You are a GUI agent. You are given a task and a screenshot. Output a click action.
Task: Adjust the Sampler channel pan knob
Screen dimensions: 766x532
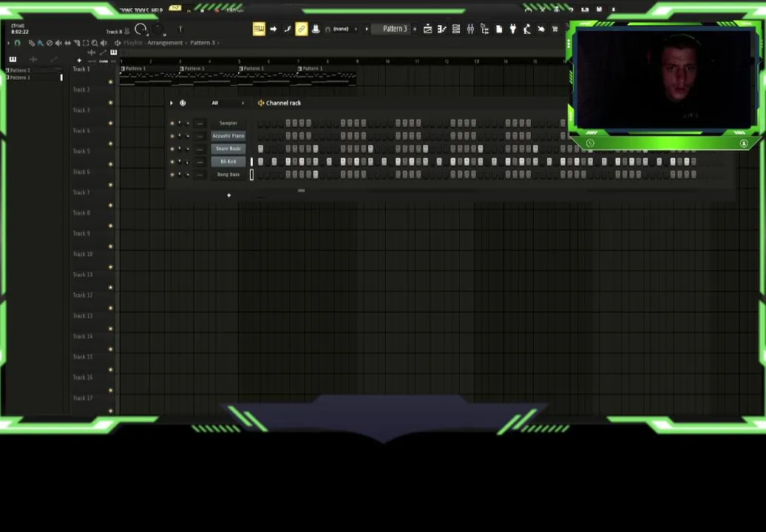[180, 123]
